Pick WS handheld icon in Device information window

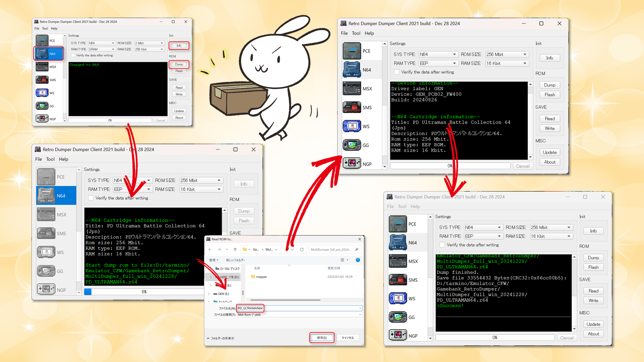click(352, 126)
